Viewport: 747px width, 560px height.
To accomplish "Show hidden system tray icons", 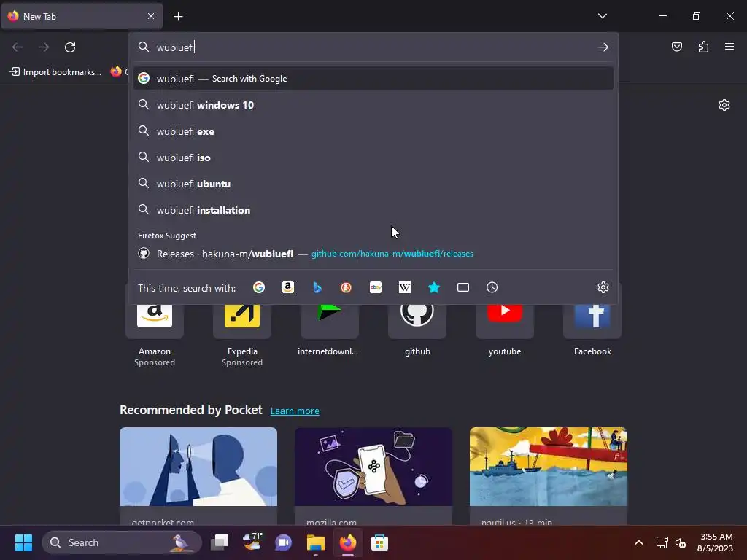I will 639,542.
